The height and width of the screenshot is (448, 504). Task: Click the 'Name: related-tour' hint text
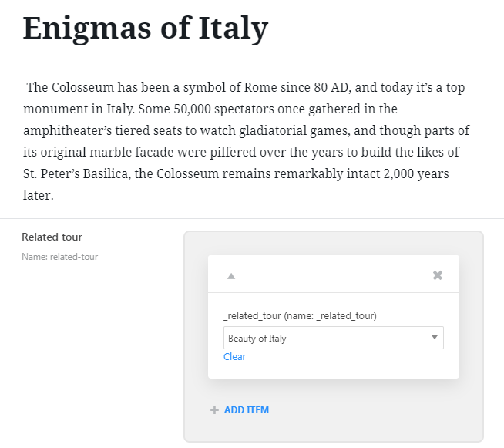coord(60,257)
